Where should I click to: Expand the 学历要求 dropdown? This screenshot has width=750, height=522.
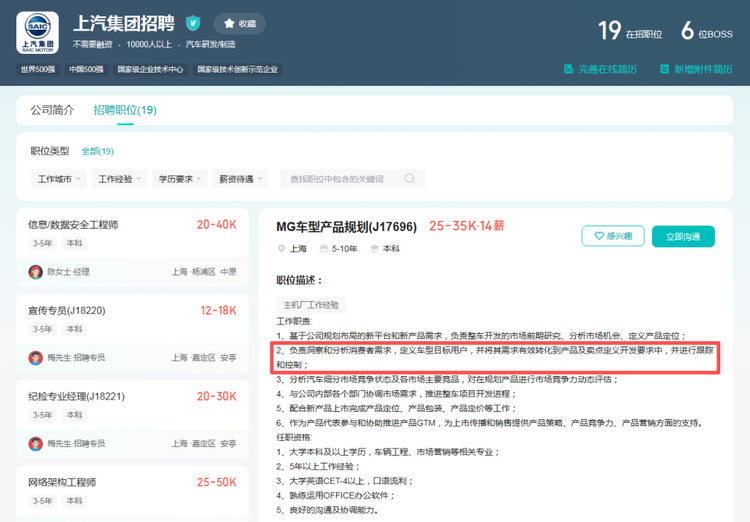(x=179, y=179)
